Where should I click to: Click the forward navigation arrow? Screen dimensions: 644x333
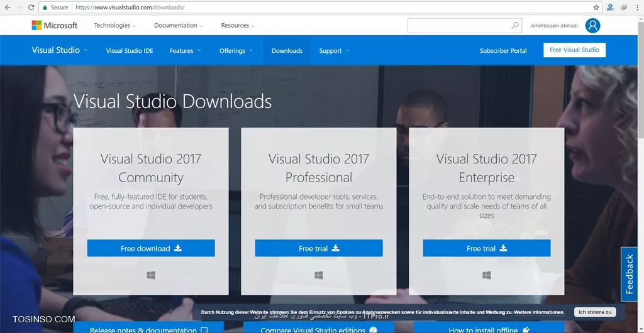tap(19, 8)
